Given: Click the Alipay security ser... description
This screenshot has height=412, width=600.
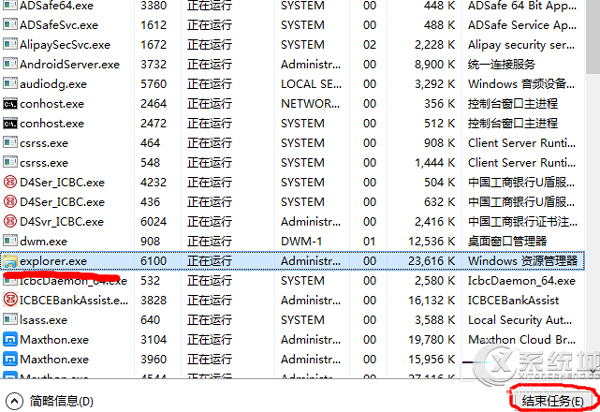Looking at the screenshot, I should (521, 45).
